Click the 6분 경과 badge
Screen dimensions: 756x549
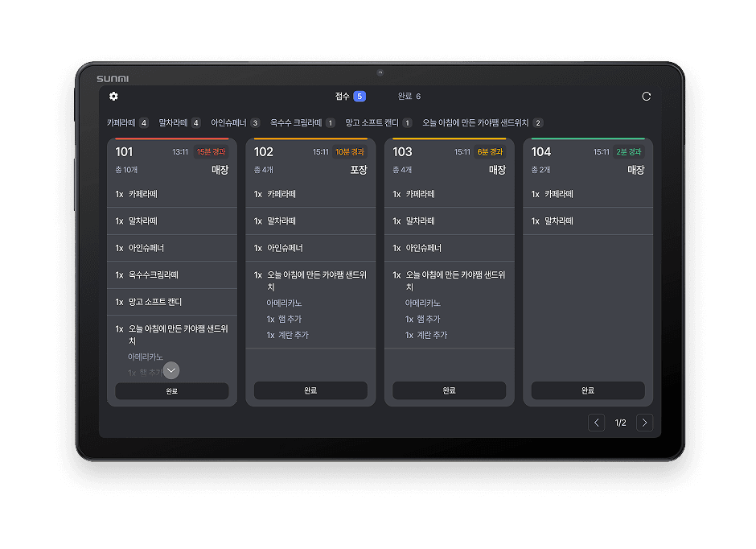click(x=490, y=152)
